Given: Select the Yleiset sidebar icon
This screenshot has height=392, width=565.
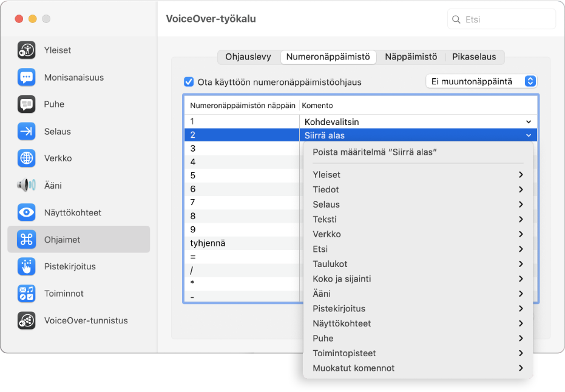Looking at the screenshot, I should tap(25, 50).
